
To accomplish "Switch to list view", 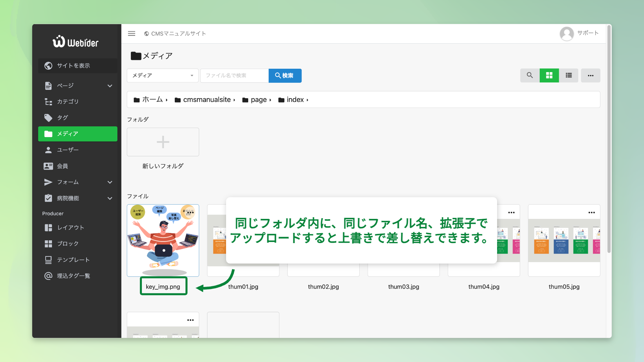I will 569,75.
